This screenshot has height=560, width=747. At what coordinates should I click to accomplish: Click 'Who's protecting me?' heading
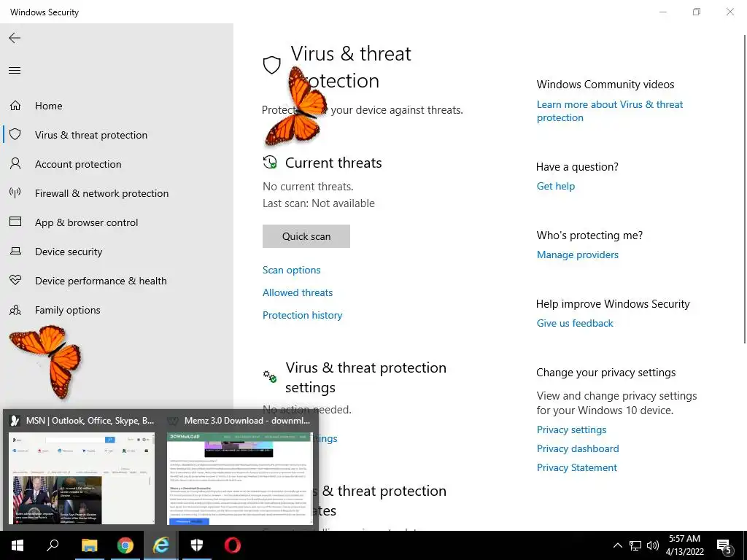click(x=589, y=236)
